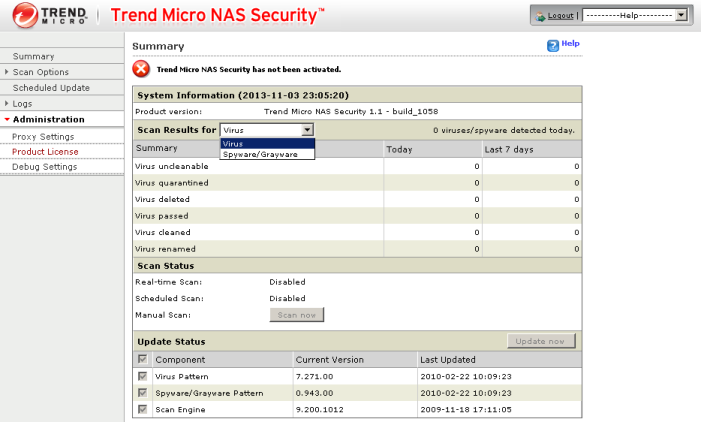Click the Help link beside Summary
The image size is (701, 422).
click(570, 43)
